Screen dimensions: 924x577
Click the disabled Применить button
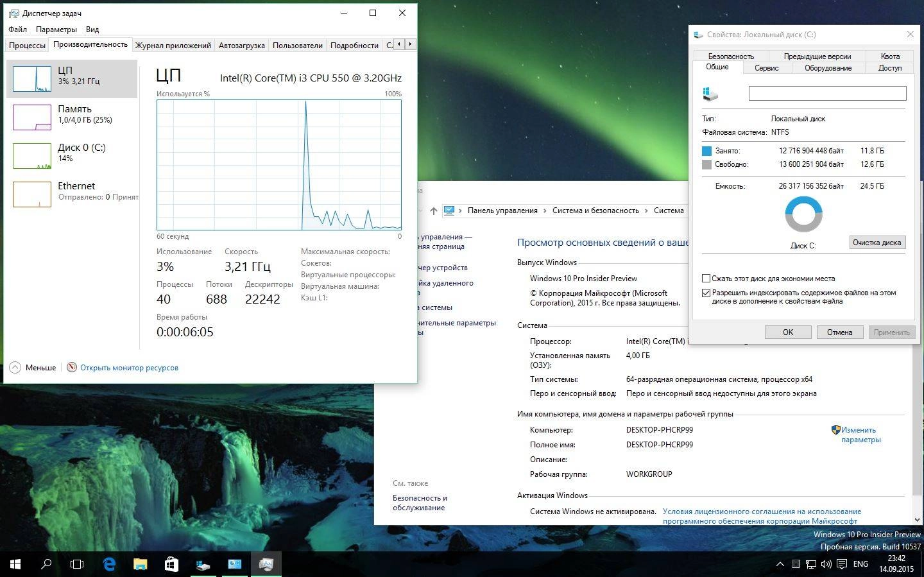point(891,332)
